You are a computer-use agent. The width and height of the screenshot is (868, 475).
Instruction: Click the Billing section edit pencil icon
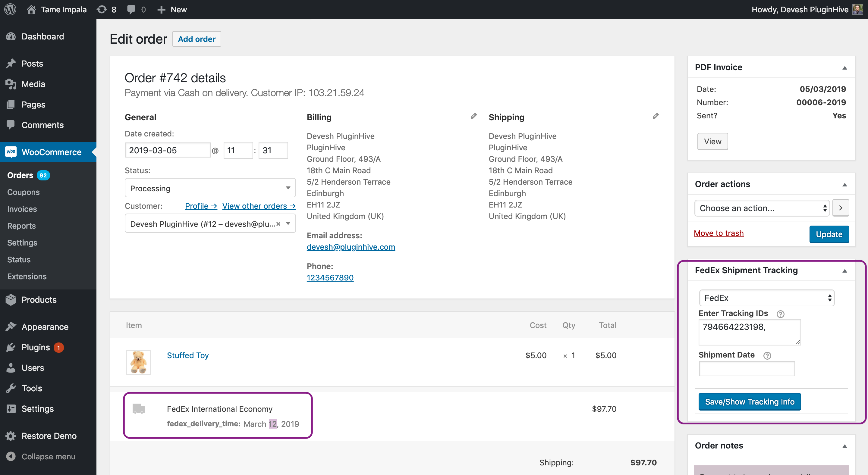473,116
